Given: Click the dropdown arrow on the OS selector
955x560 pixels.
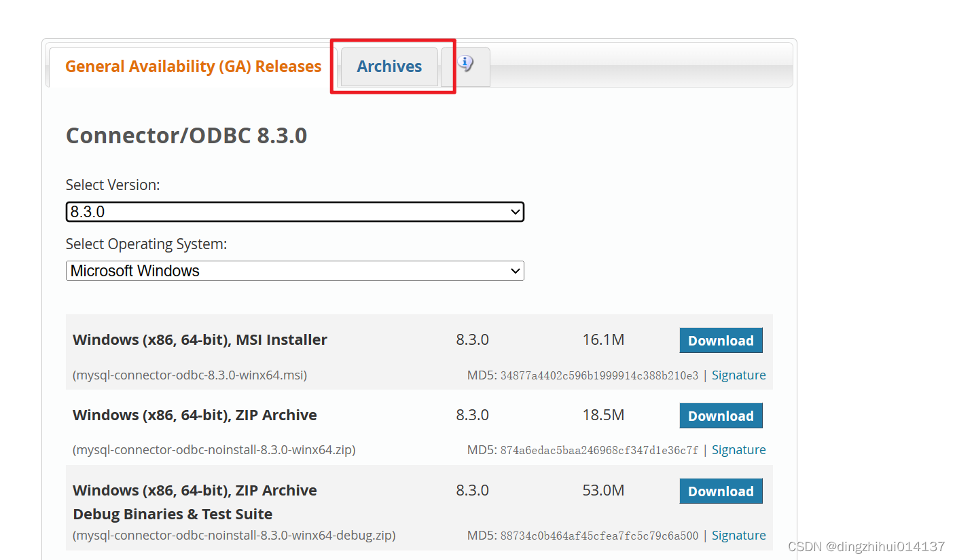Looking at the screenshot, I should pos(514,271).
